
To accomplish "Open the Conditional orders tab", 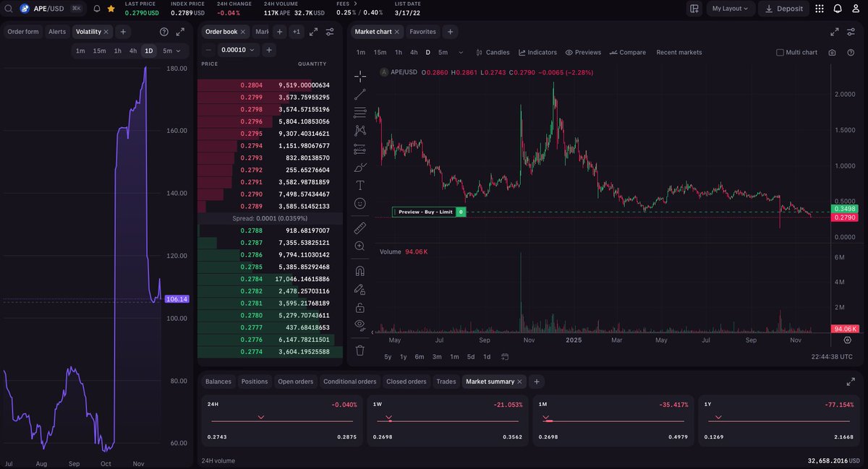I will pos(350,382).
